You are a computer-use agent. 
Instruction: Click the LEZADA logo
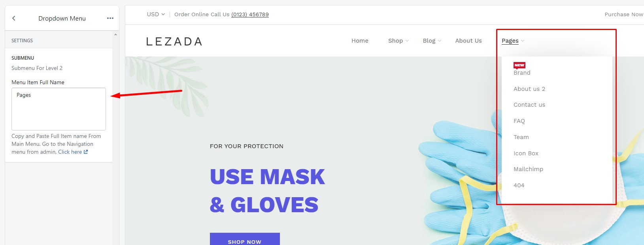[x=174, y=41]
